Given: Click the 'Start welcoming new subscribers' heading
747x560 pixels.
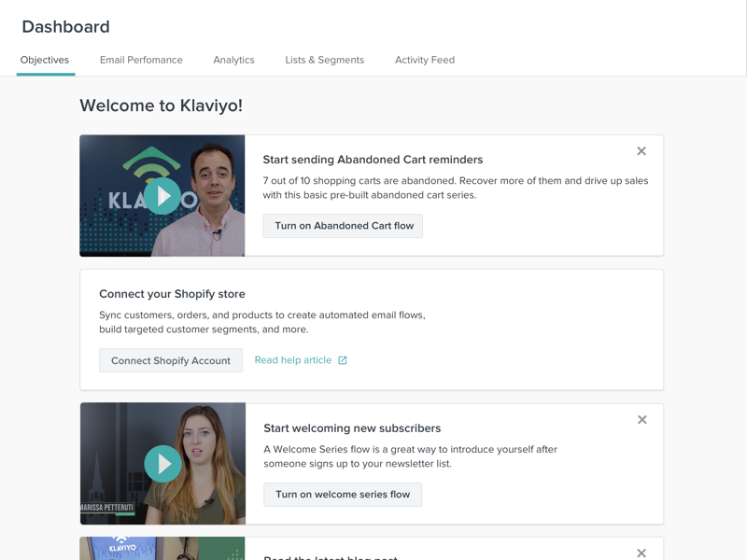Looking at the screenshot, I should pos(352,428).
